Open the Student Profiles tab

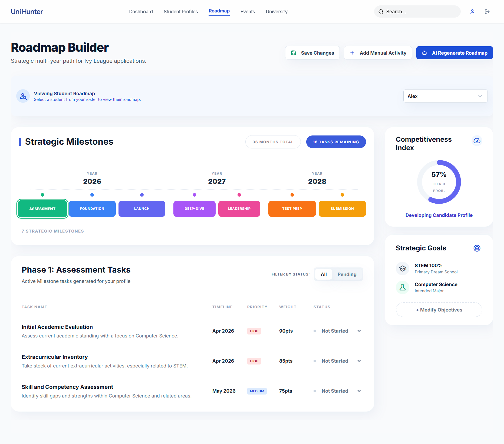181,12
